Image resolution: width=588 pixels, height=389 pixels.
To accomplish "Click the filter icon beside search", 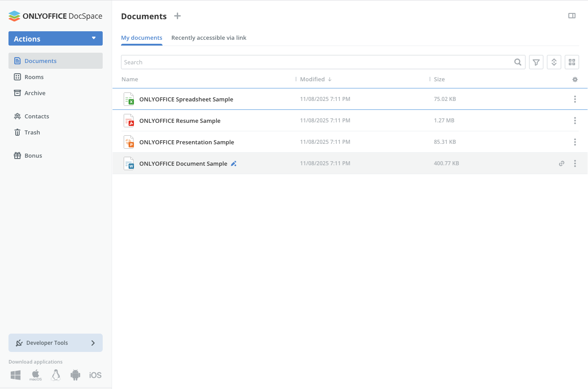I will (536, 63).
